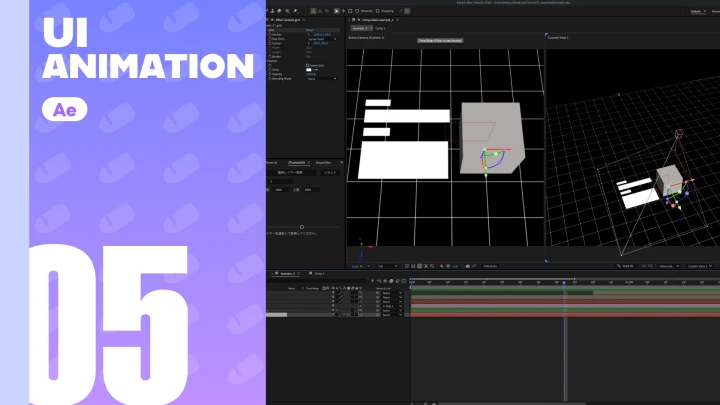720x405 pixels.
Task: Show hidden panel tabs overflow
Action: 341,163
